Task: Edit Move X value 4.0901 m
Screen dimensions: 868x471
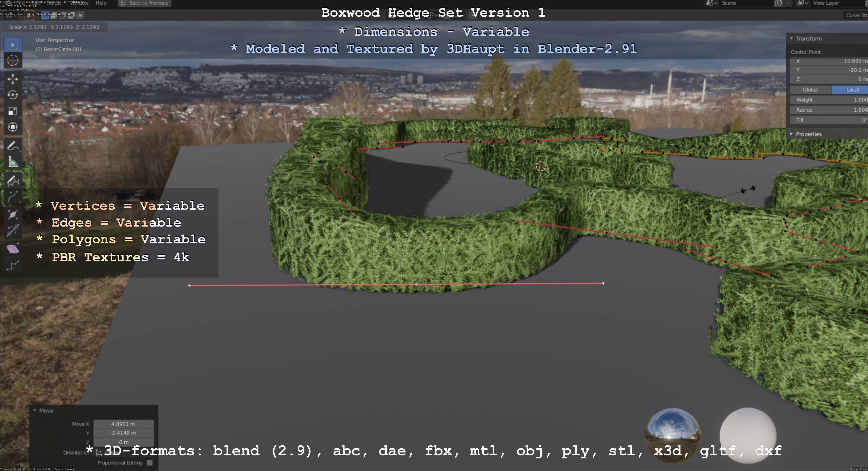Action: point(123,424)
